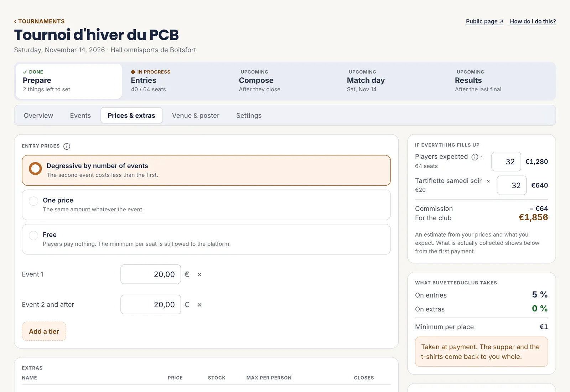Click the Add a tier button

click(x=44, y=331)
